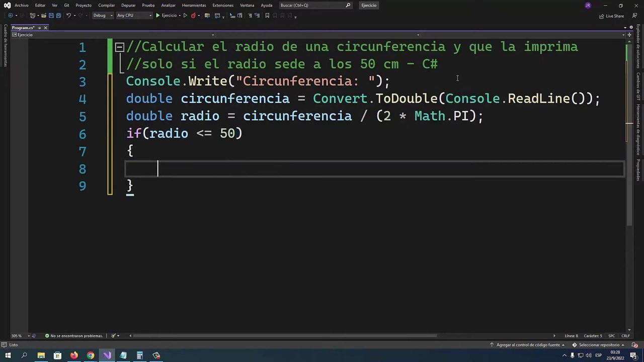
Task: Open the Debug configuration dropdown
Action: 102,16
